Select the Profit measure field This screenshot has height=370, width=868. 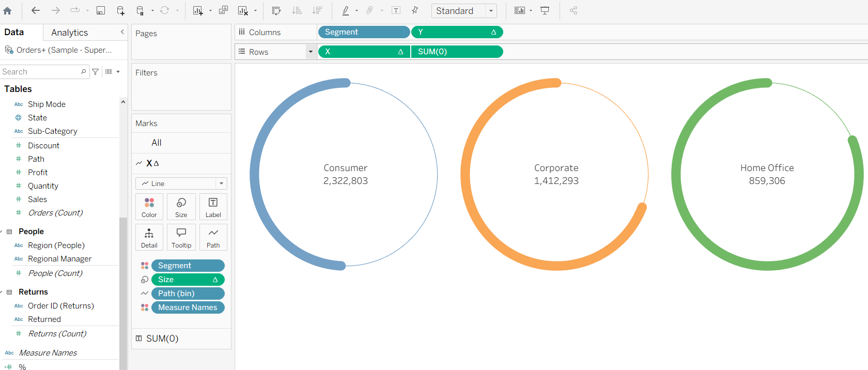[38, 173]
